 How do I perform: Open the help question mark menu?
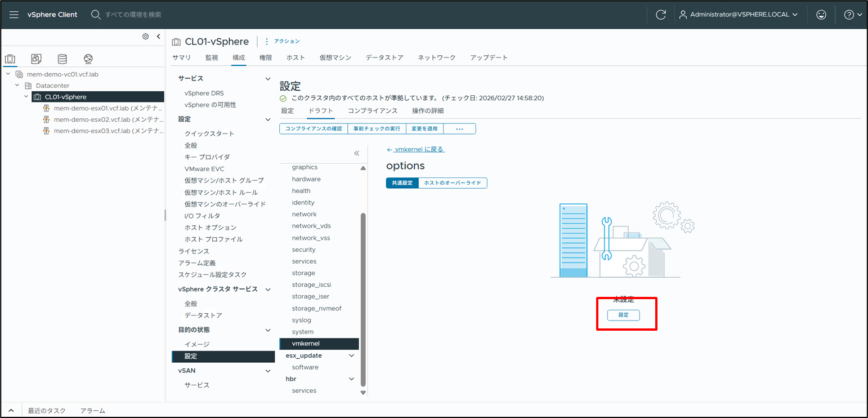point(852,15)
